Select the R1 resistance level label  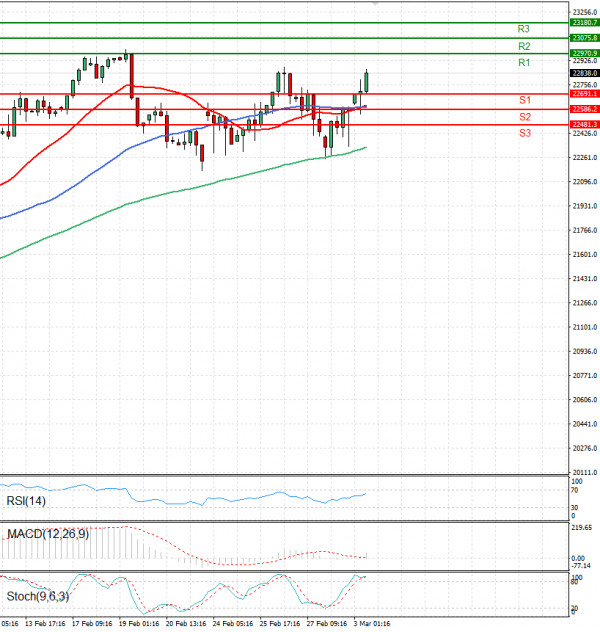(x=524, y=63)
